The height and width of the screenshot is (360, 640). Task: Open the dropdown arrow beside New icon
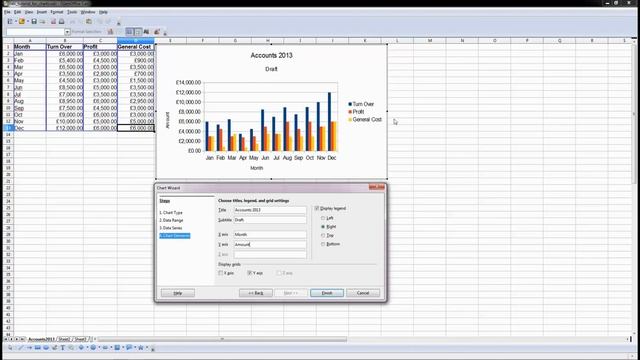[16, 21]
